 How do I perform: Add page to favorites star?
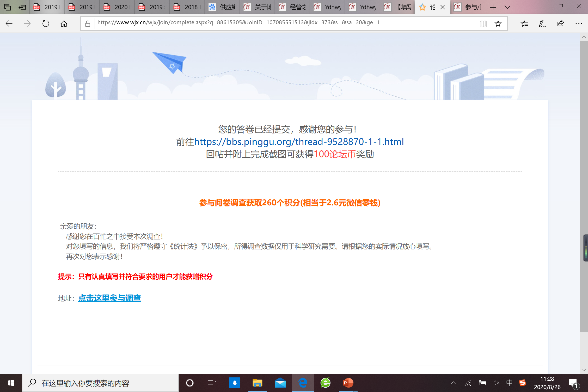[x=498, y=24]
